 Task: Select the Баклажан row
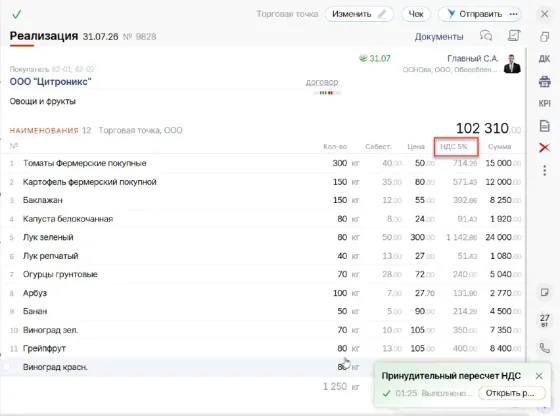point(262,200)
